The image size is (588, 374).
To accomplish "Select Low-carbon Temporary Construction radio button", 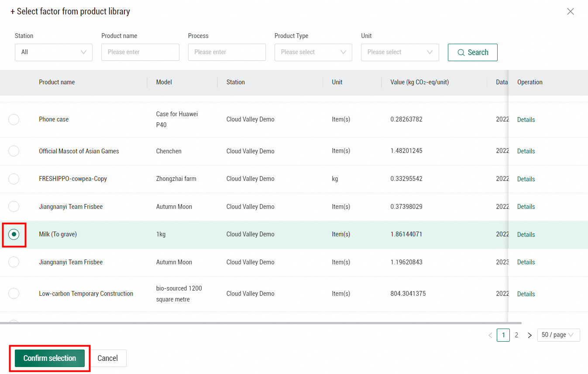I will (x=14, y=294).
